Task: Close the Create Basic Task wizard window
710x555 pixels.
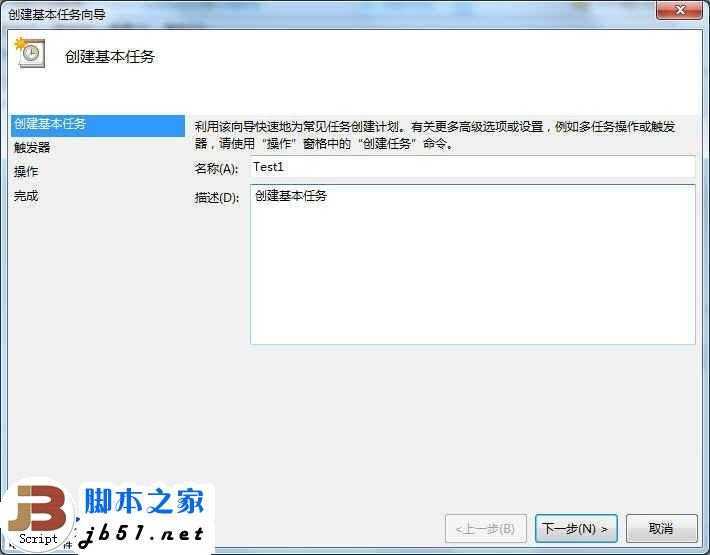Action: pyautogui.click(x=680, y=10)
